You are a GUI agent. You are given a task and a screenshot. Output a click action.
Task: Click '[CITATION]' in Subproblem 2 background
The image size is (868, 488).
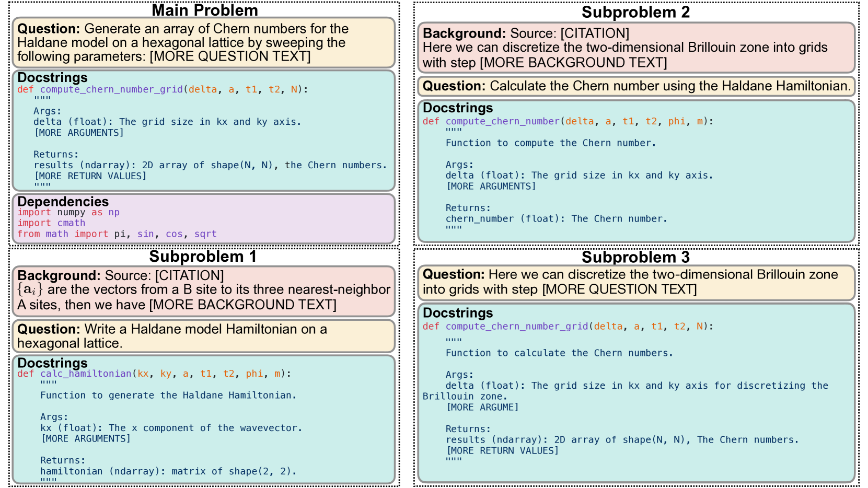coord(595,33)
